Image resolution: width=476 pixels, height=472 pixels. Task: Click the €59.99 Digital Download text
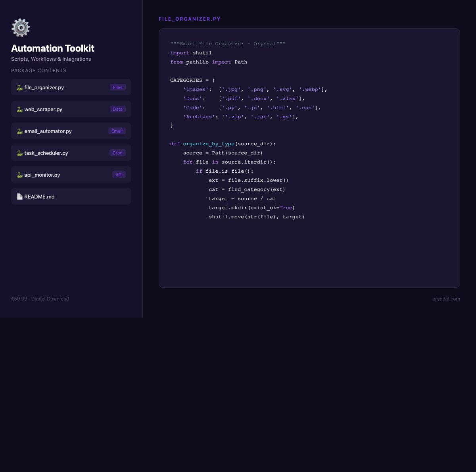40,299
